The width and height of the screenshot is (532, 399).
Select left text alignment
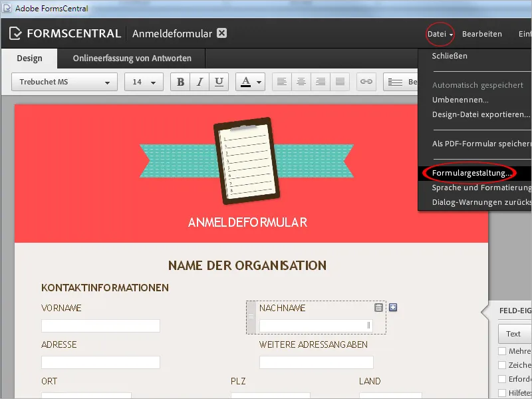(281, 81)
